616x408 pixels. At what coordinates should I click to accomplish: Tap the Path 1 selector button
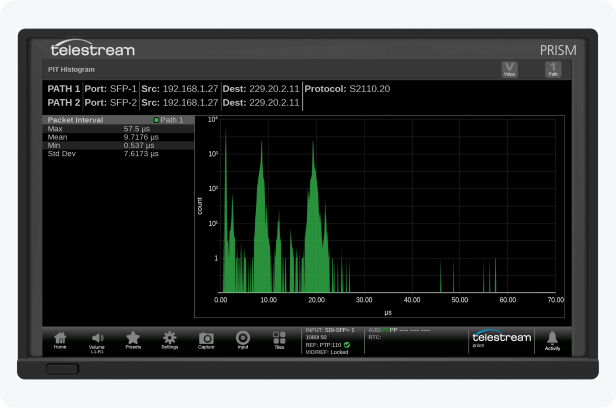point(553,70)
